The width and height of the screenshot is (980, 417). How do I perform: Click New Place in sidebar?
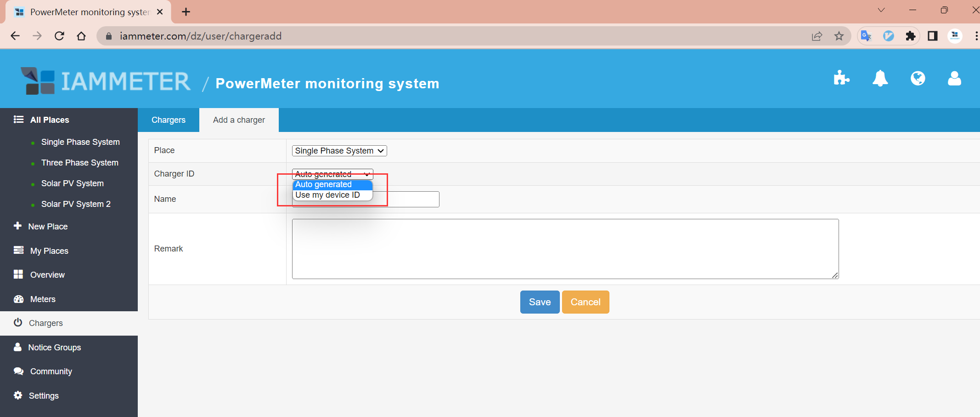48,227
